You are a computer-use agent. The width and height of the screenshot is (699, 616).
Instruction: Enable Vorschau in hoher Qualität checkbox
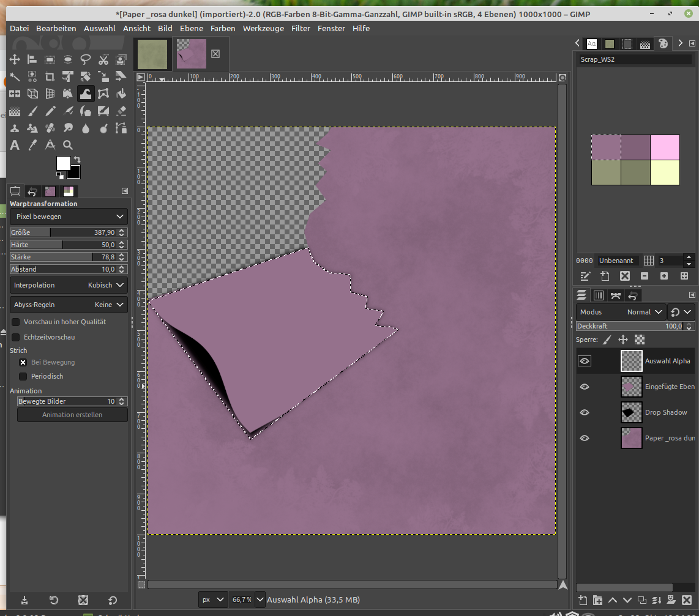[x=16, y=322]
